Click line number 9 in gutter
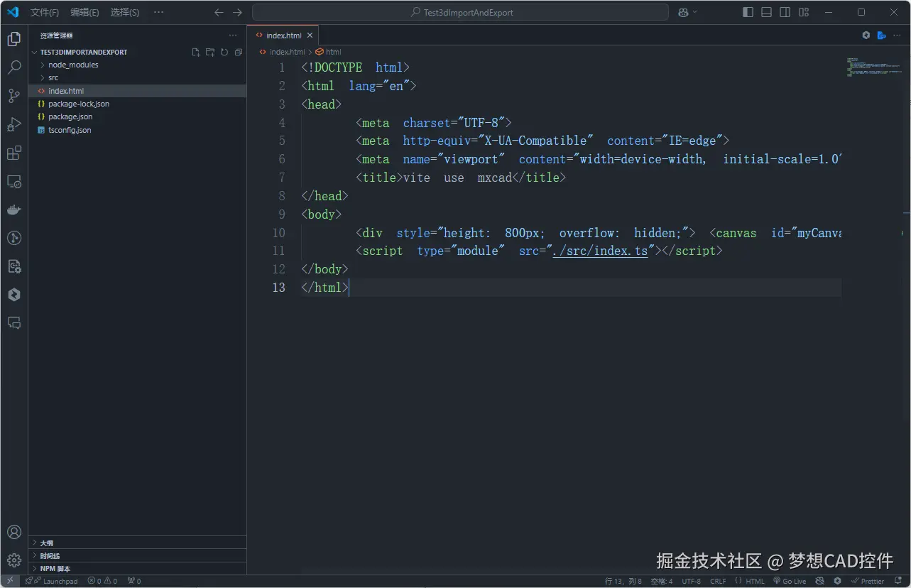This screenshot has width=911, height=588. tap(282, 214)
